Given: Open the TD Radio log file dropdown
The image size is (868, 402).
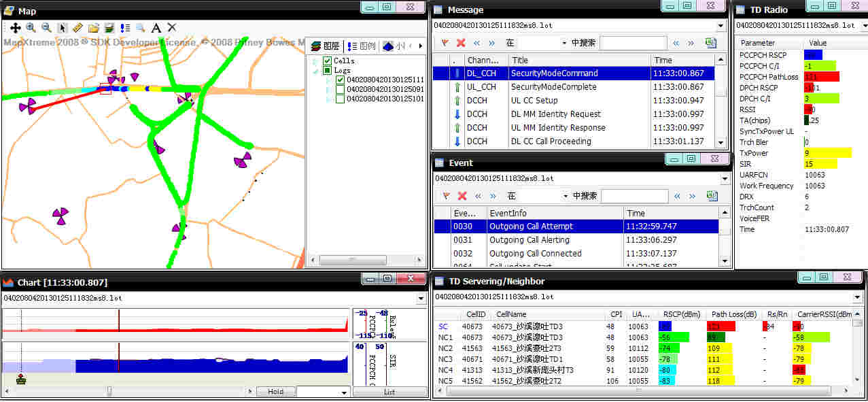Looking at the screenshot, I should pos(863,26).
